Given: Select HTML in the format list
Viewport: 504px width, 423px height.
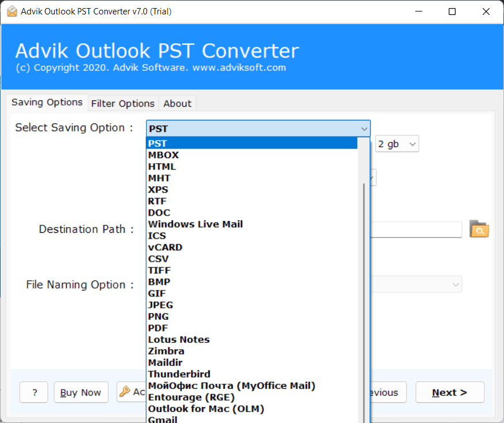Looking at the screenshot, I should coord(252,167).
